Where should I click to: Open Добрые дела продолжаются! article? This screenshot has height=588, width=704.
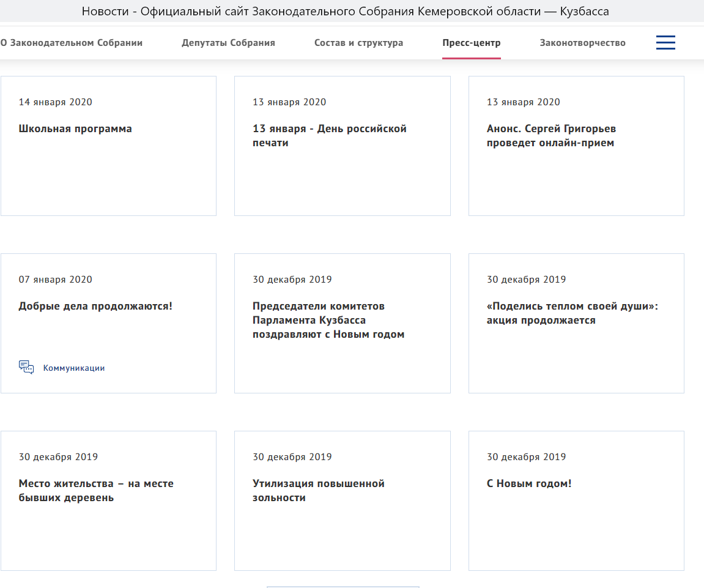point(95,307)
